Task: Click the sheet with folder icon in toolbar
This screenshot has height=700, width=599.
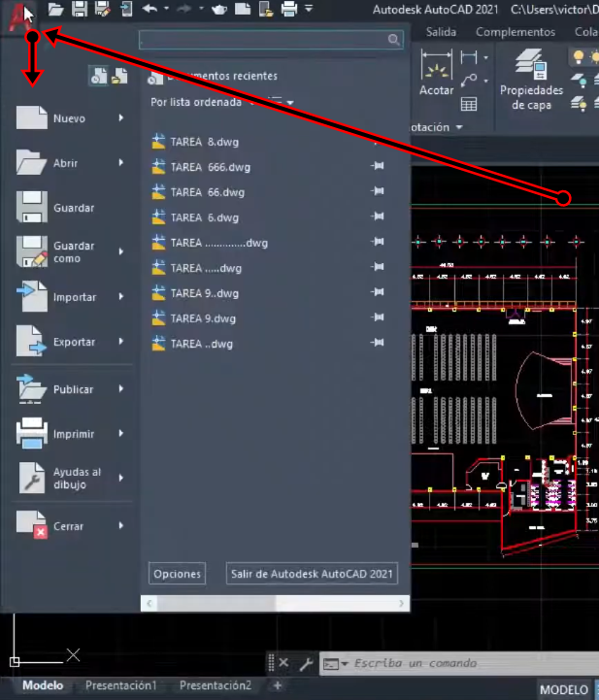Action: coord(266,9)
